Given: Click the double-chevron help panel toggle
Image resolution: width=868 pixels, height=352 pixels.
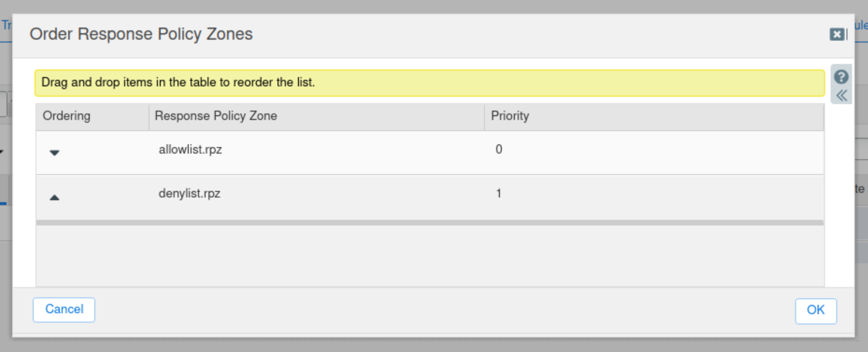Looking at the screenshot, I should (841, 96).
